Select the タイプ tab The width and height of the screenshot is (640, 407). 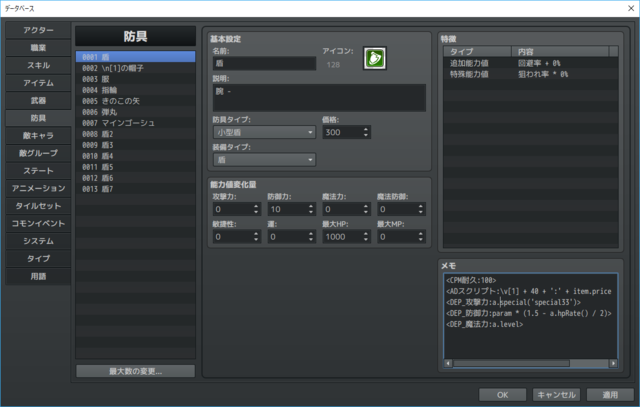pyautogui.click(x=38, y=258)
